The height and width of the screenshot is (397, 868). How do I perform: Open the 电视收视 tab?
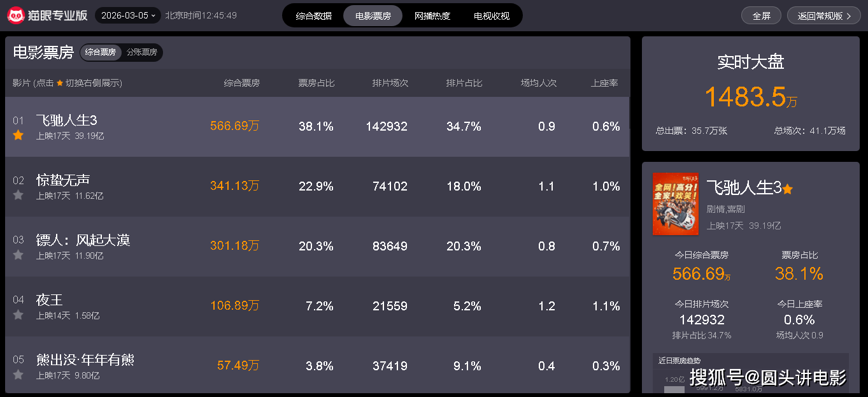(492, 16)
